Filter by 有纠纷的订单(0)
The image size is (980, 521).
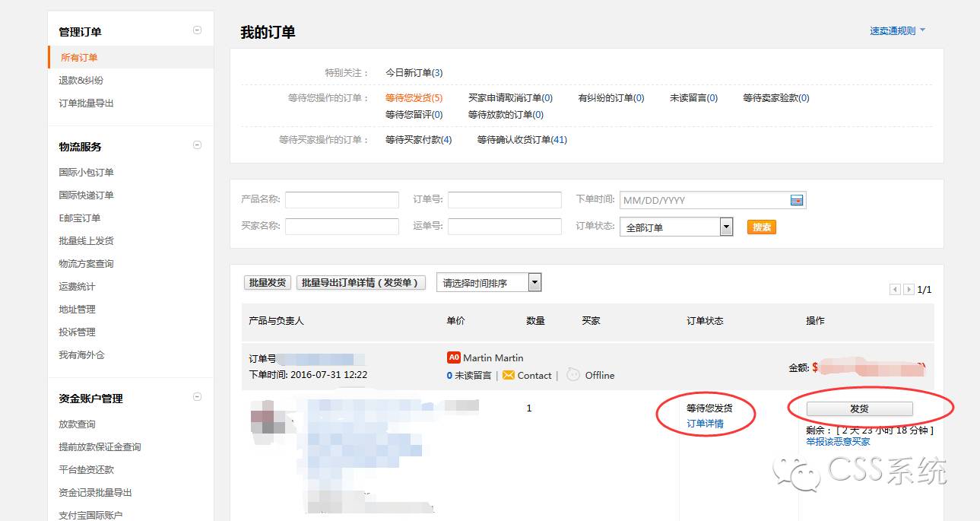(611, 98)
